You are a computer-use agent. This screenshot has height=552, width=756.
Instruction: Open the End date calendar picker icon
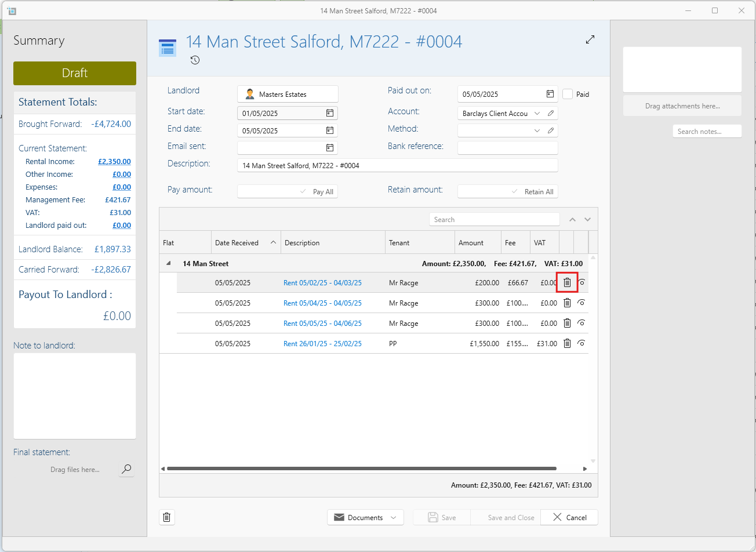329,130
